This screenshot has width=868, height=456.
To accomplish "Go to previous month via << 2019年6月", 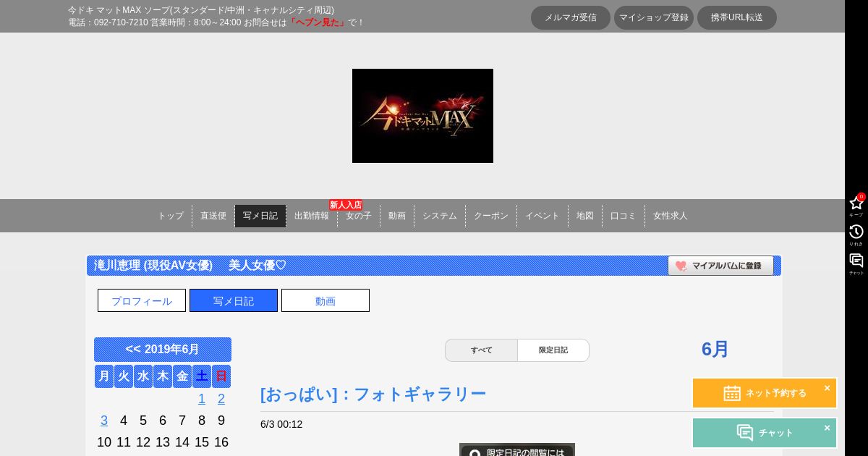I will click(163, 350).
